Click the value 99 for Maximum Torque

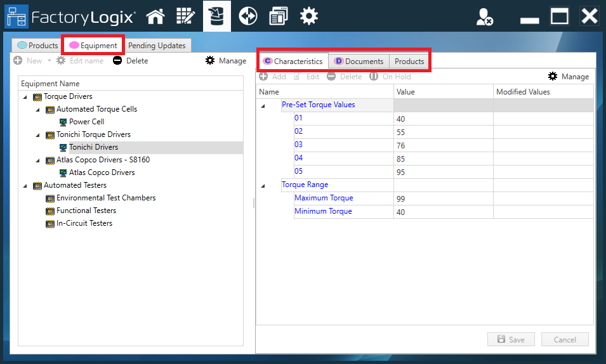(444, 198)
